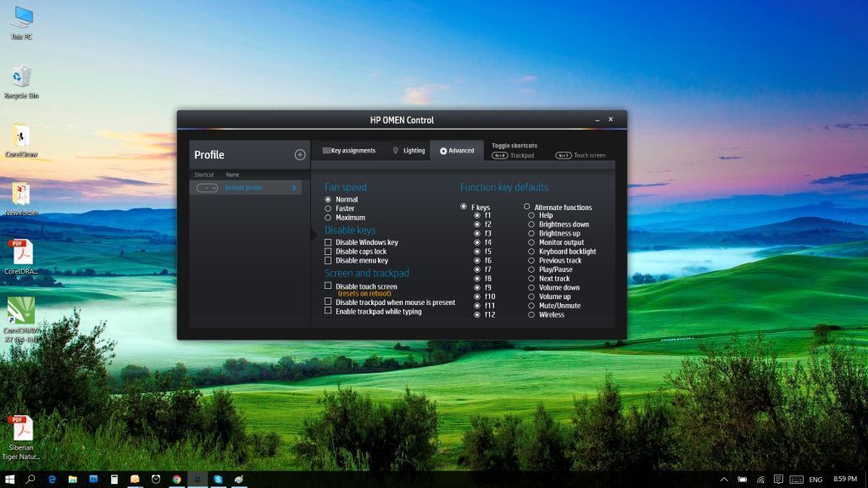Click the keyboard icon beside Key assignments
This screenshot has height=488, width=868.
[x=326, y=151]
